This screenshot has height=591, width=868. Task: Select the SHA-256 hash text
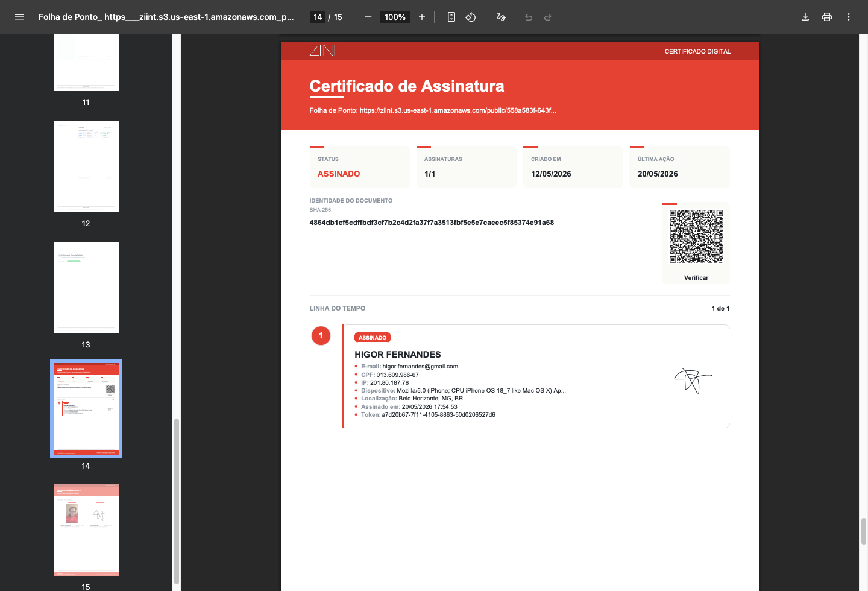coord(432,223)
